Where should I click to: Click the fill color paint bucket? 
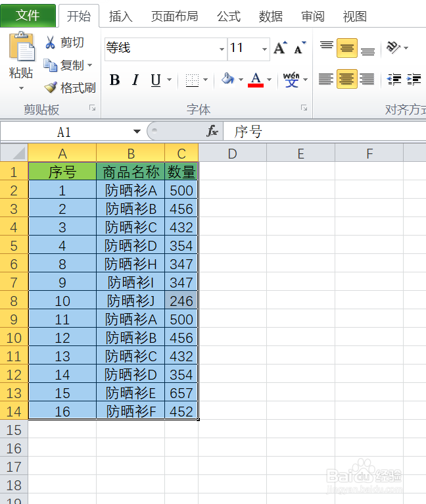[228, 79]
